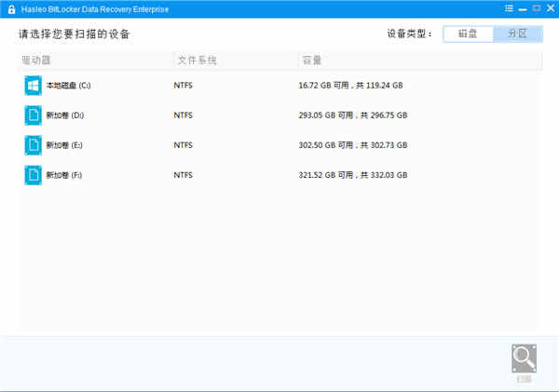Click the Windows icon for local disk C:
The image size is (559, 392).
(34, 86)
